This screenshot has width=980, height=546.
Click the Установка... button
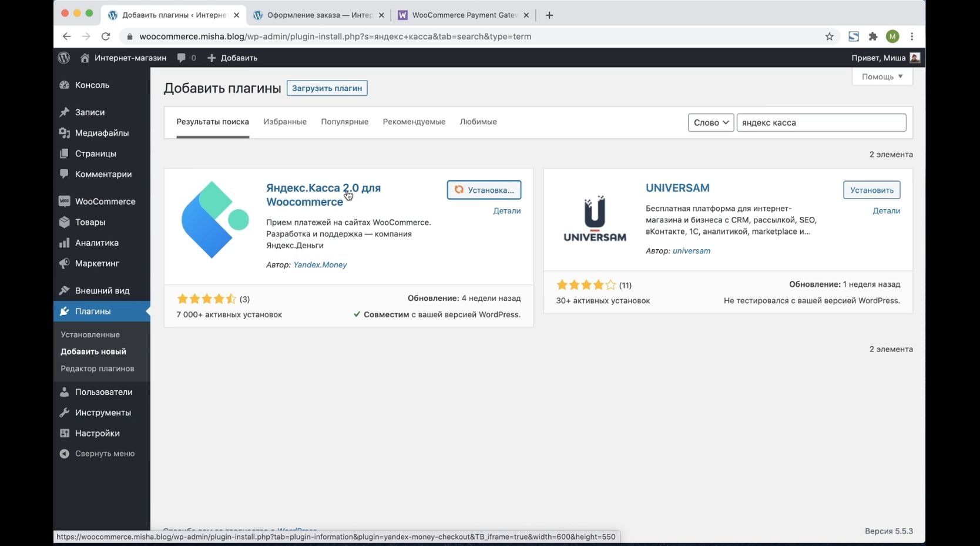(x=484, y=190)
